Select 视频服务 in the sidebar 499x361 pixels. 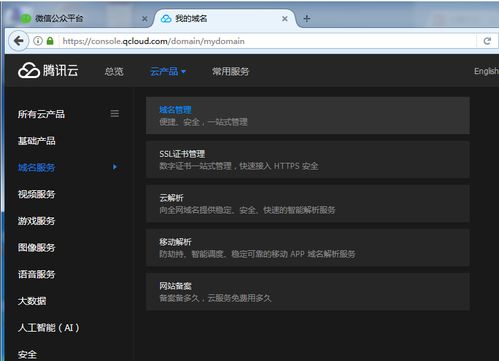(x=37, y=194)
